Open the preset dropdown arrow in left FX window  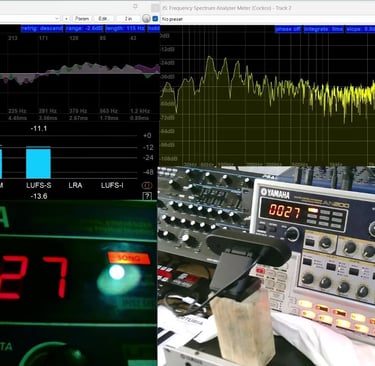pos(57,19)
